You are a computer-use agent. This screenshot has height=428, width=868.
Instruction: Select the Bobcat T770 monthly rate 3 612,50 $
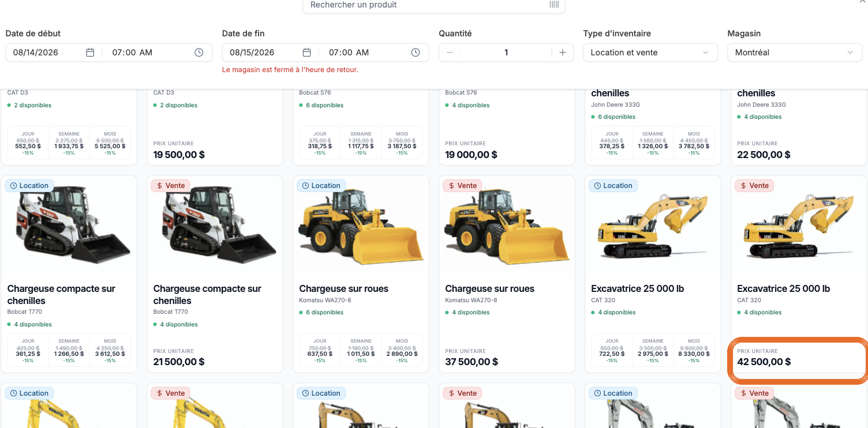pyautogui.click(x=110, y=354)
